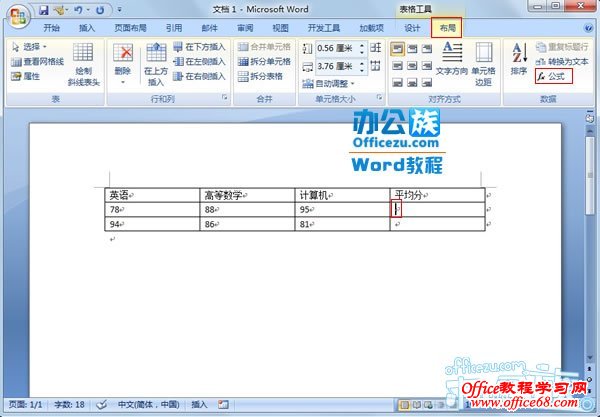
Task: Open the Office button menu
Action: point(17,16)
